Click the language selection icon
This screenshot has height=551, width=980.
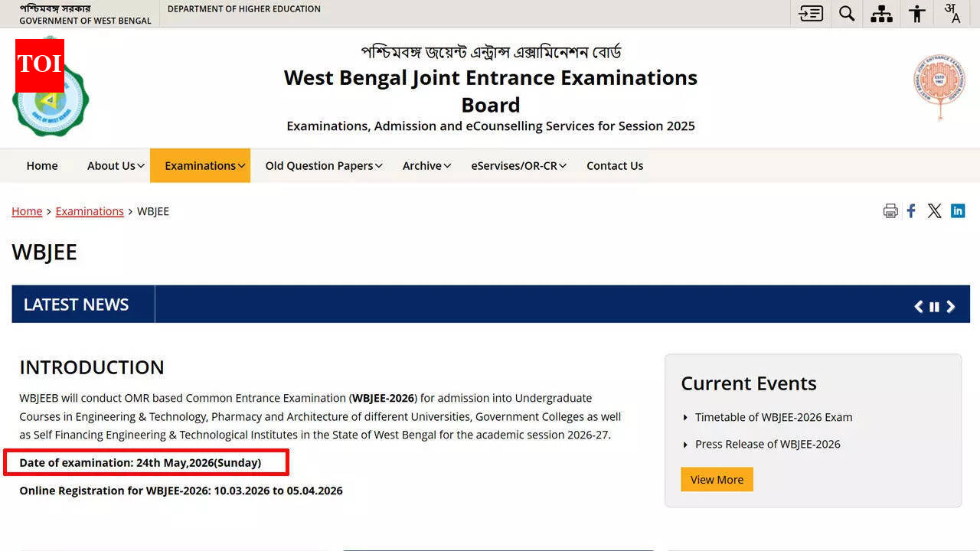(x=952, y=13)
